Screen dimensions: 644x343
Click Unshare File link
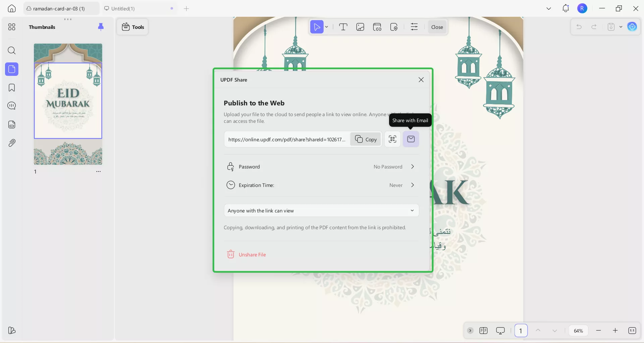point(252,255)
